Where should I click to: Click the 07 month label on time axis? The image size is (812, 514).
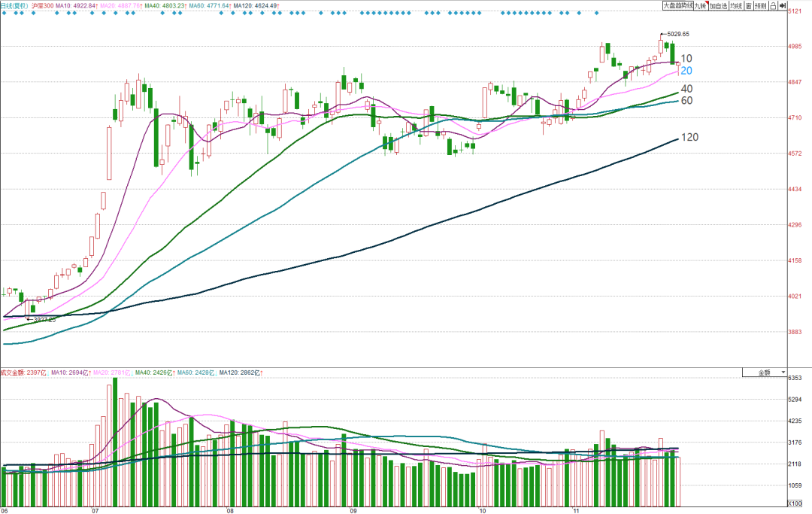[94, 511]
